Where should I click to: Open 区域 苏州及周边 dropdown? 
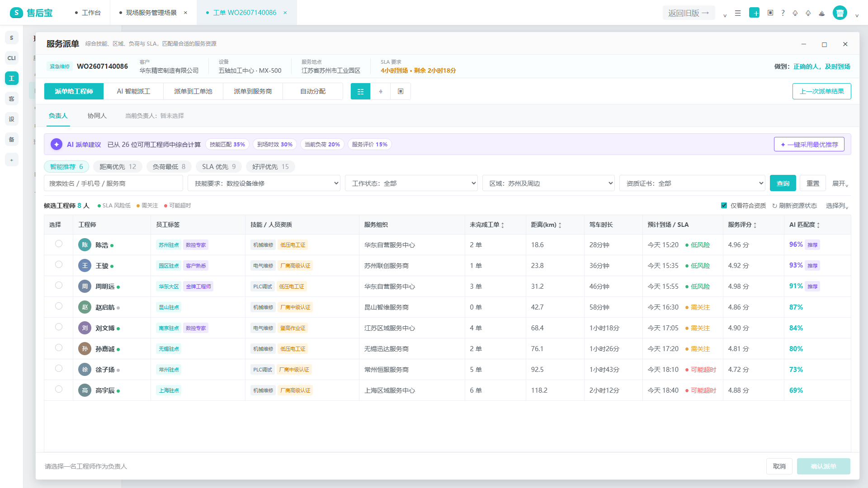pyautogui.click(x=548, y=183)
